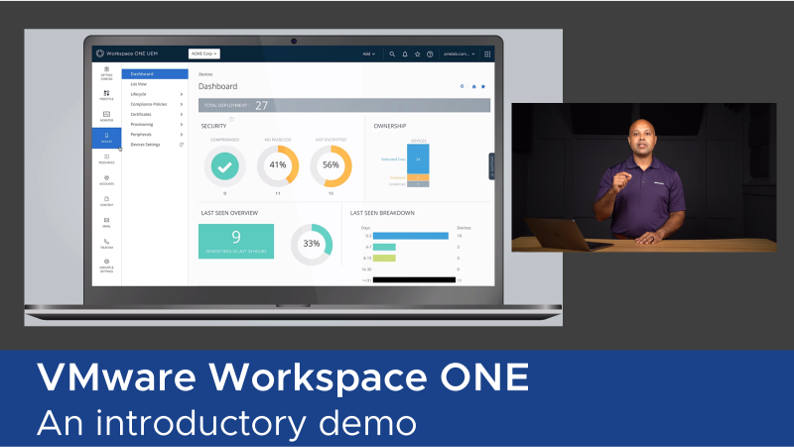794x447 pixels.
Task: Click the 9 devices seen tile
Action: [x=236, y=241]
